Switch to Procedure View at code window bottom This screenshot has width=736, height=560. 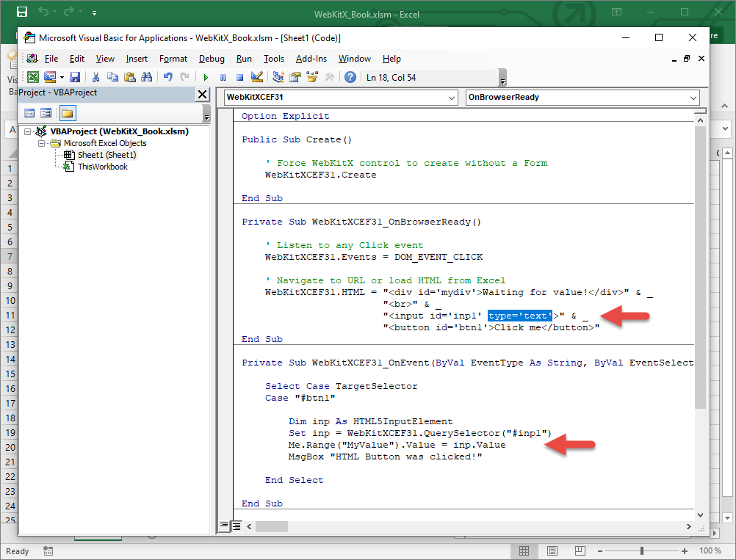(x=224, y=526)
